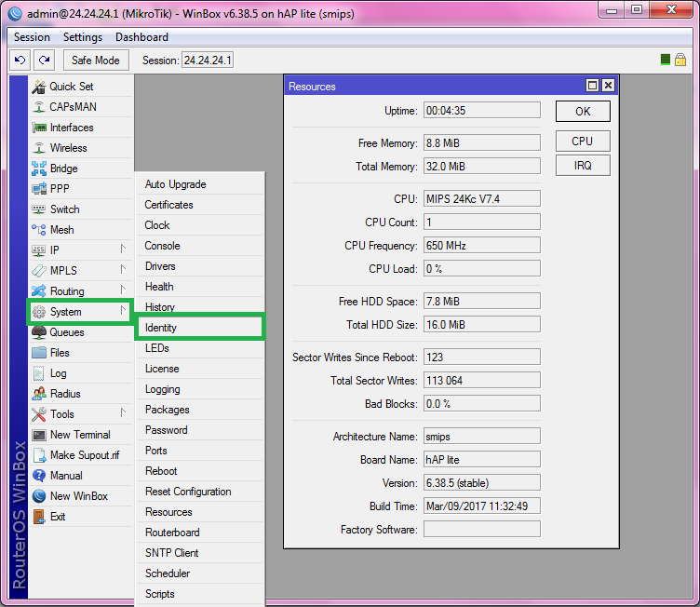Open Resources submenu entry
Screen dimensions: 700x607
click(199, 512)
